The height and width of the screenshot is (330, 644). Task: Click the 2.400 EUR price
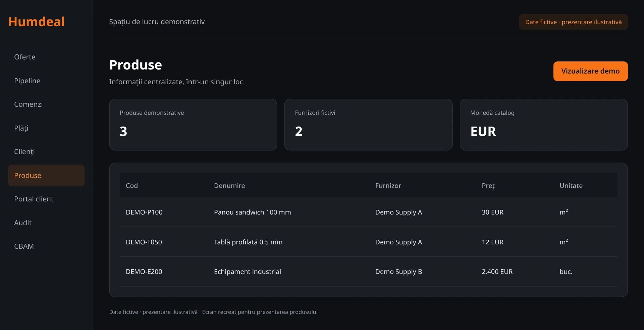click(x=497, y=272)
